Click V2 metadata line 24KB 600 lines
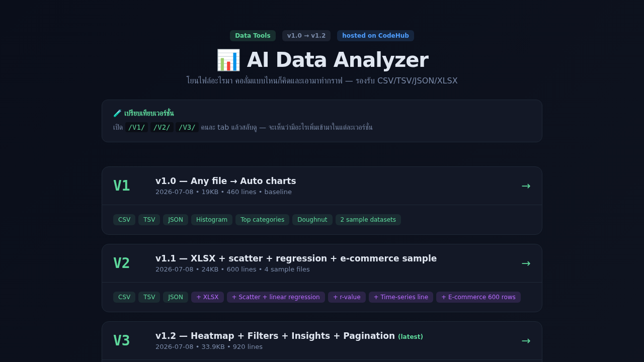 pyautogui.click(x=232, y=269)
